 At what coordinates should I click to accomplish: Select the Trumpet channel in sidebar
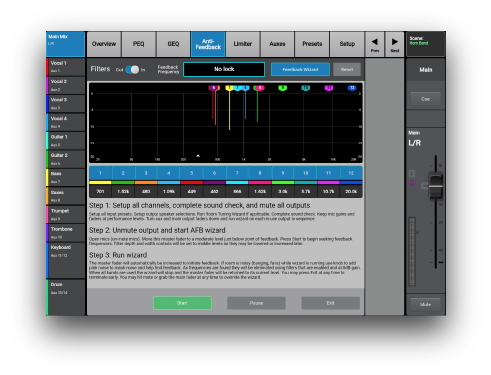(66, 214)
